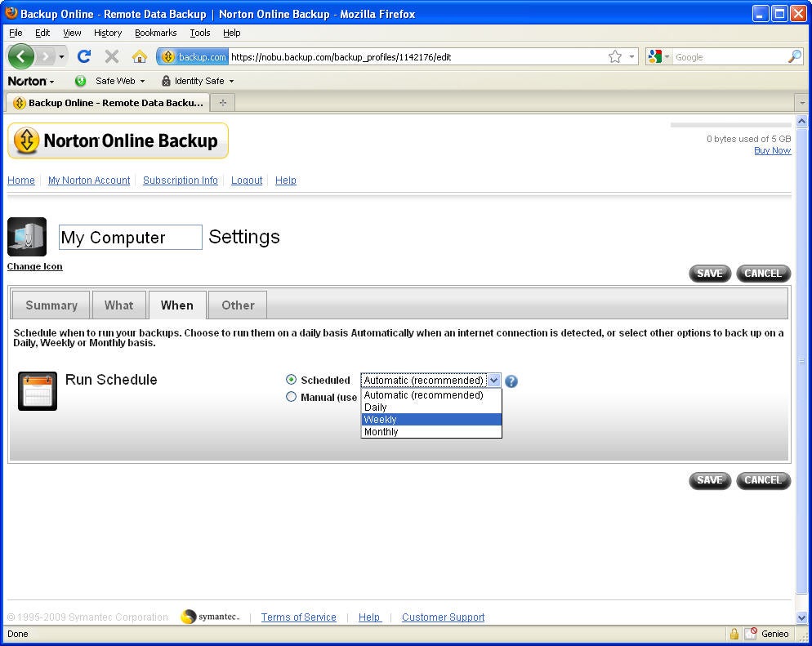Open the Terms of Service link
The width and height of the screenshot is (812, 646).
click(298, 617)
